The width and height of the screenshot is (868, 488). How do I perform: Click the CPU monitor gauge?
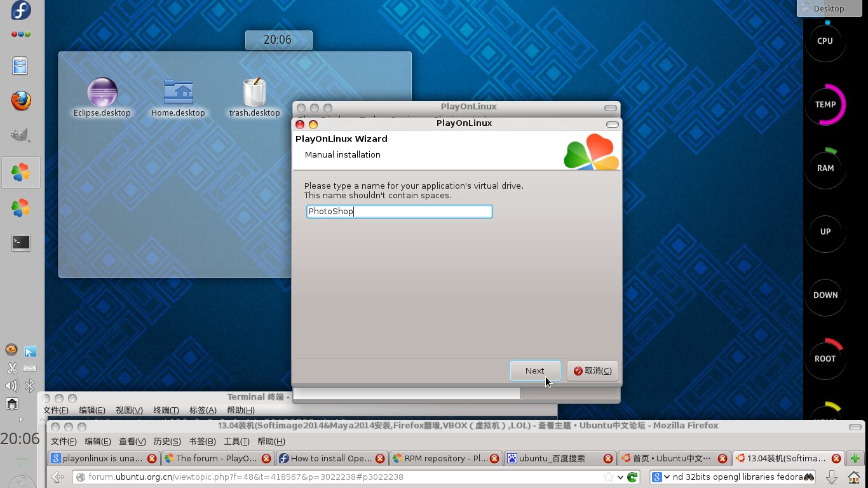(825, 41)
